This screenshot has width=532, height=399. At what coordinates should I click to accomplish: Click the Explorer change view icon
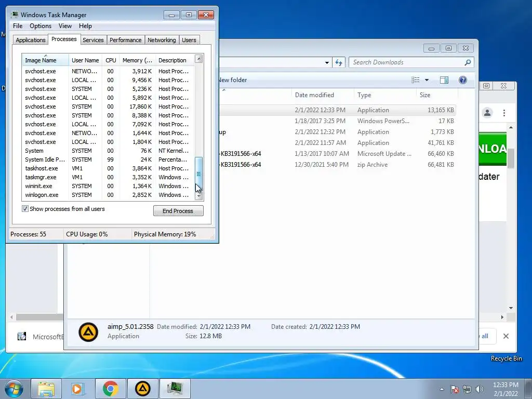(415, 80)
